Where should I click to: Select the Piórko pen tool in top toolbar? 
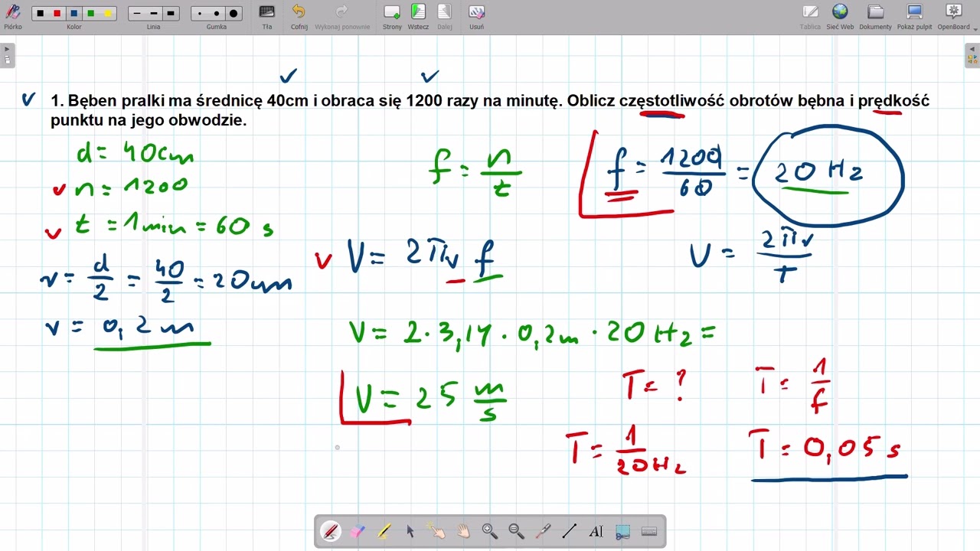pos(12,15)
